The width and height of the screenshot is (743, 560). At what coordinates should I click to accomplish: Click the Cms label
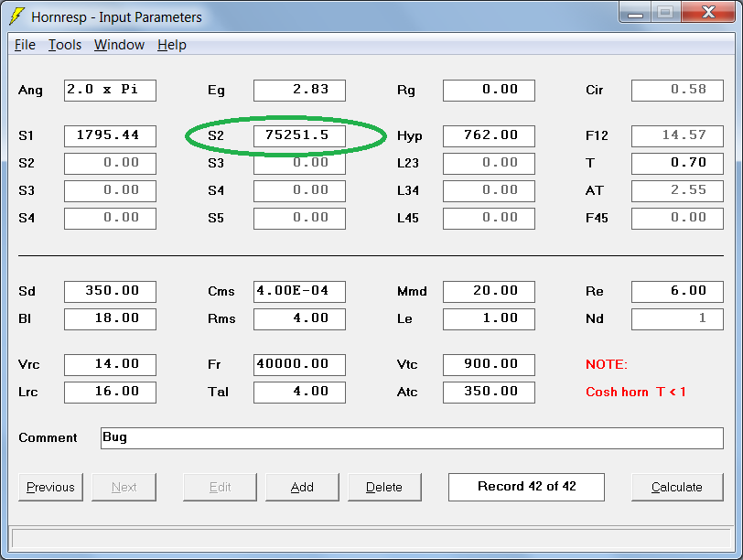(x=221, y=291)
